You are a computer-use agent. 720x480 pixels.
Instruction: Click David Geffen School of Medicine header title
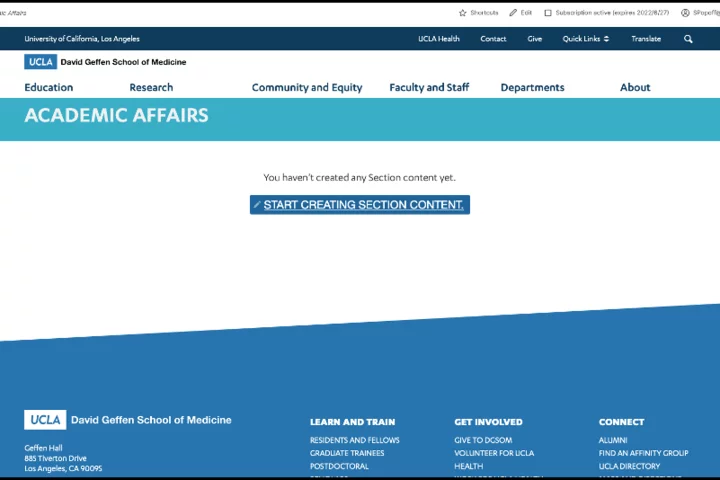click(x=123, y=62)
